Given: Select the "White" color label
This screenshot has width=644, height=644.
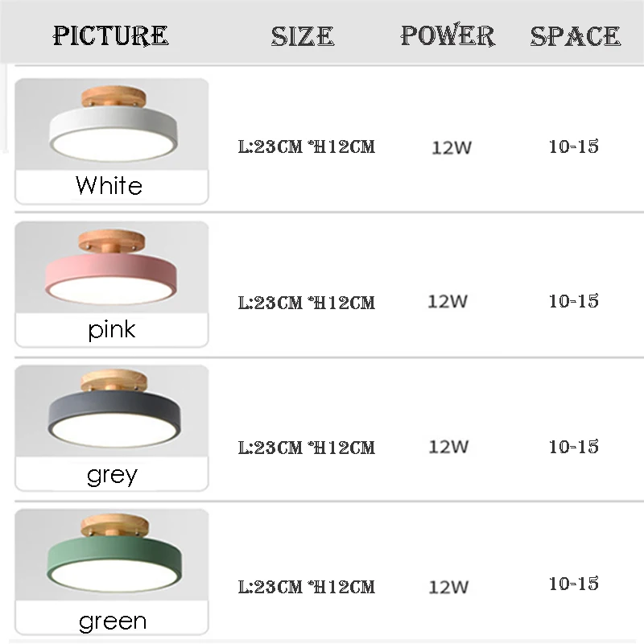Looking at the screenshot, I should tap(109, 186).
